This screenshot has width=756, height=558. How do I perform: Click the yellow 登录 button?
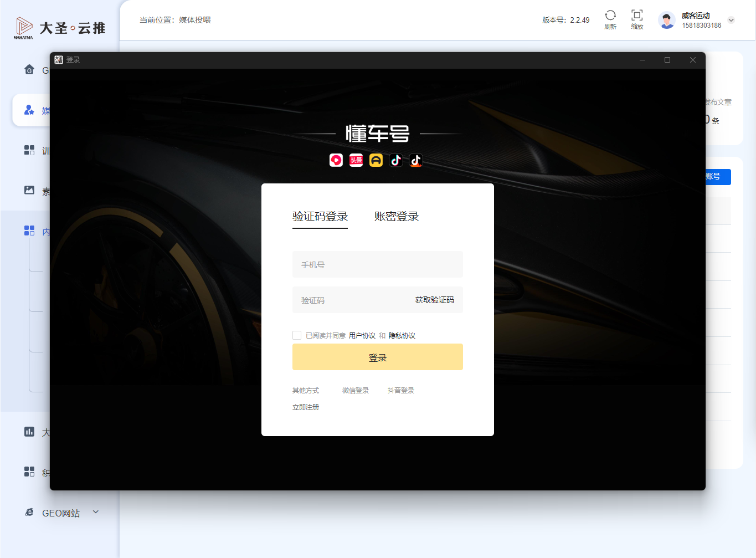coord(378,357)
